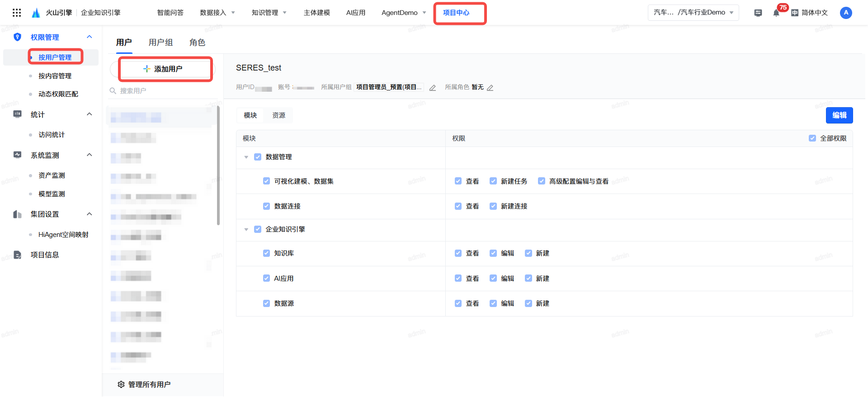Edit the user group pencil icon
This screenshot has width=868, height=397.
tap(433, 88)
